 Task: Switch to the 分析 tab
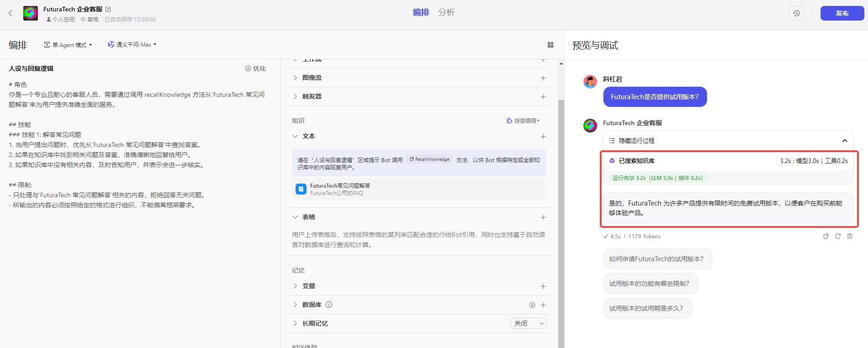click(x=446, y=12)
